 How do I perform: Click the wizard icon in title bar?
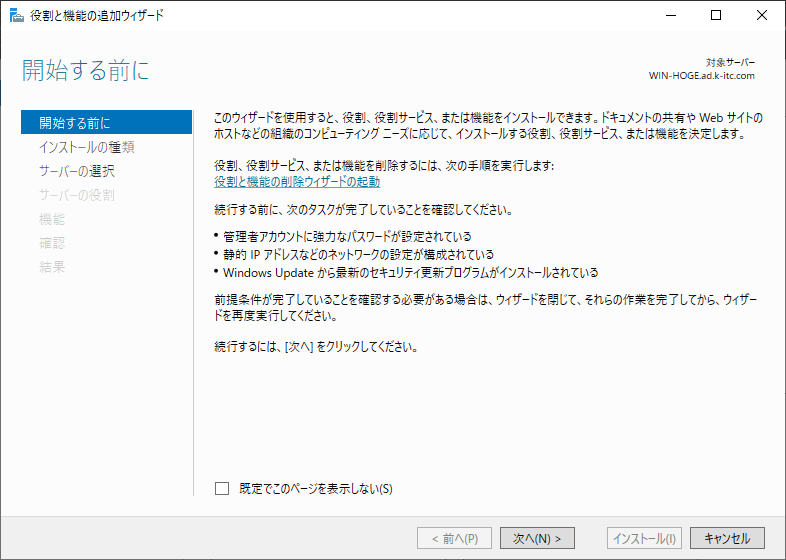click(x=17, y=16)
